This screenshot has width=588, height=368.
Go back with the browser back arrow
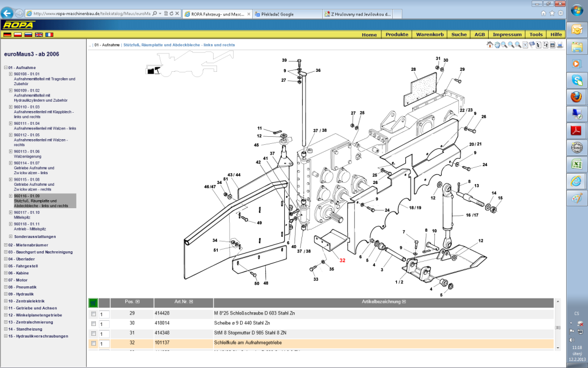click(7, 14)
